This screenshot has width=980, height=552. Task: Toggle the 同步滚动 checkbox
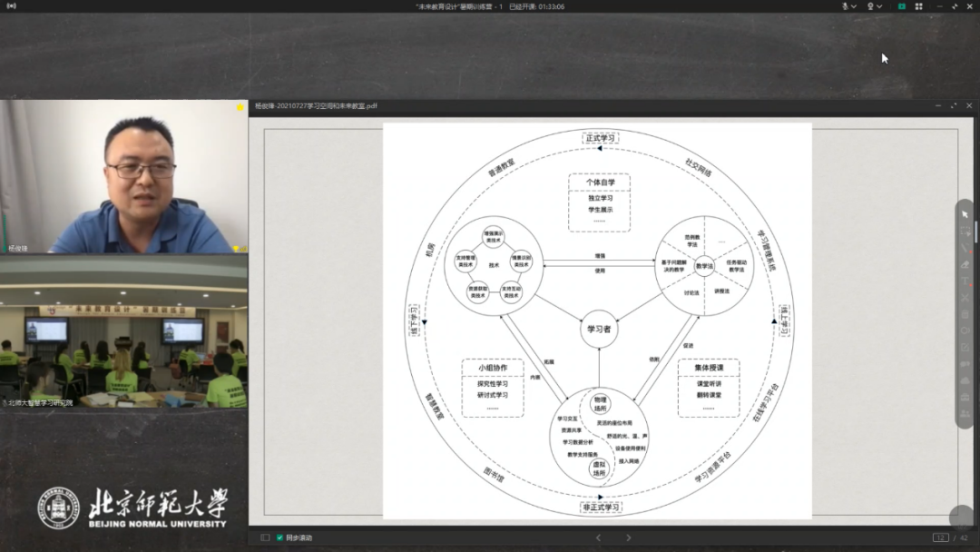click(x=279, y=537)
